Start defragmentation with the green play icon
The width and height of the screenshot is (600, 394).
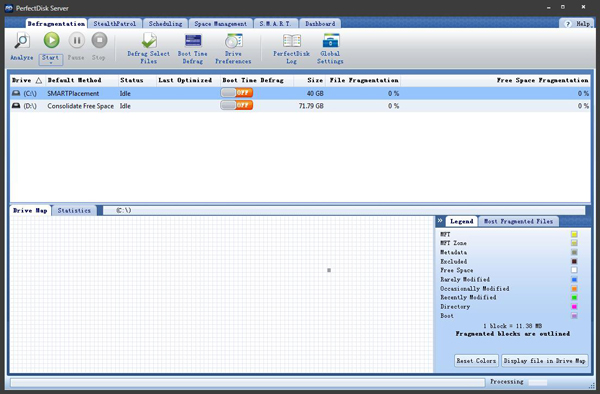click(51, 40)
